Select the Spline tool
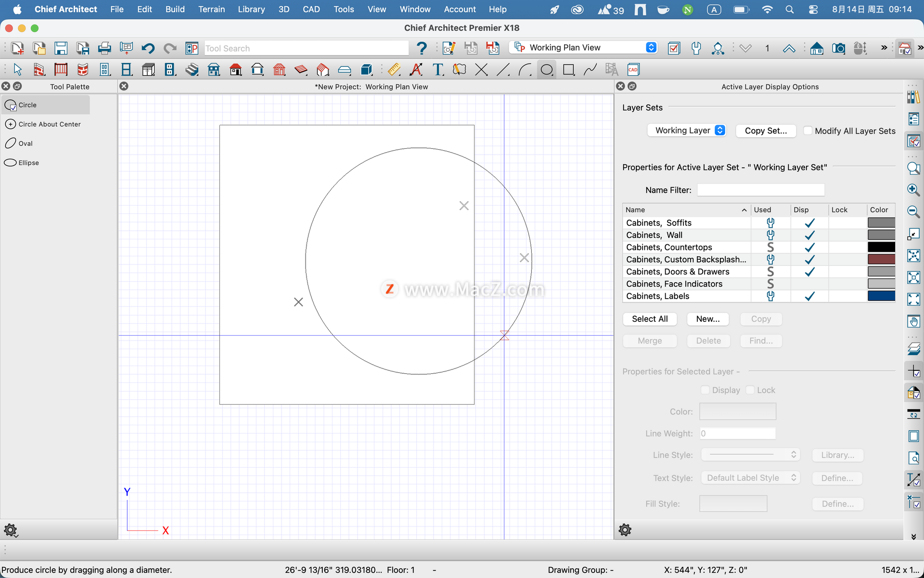 pos(590,70)
